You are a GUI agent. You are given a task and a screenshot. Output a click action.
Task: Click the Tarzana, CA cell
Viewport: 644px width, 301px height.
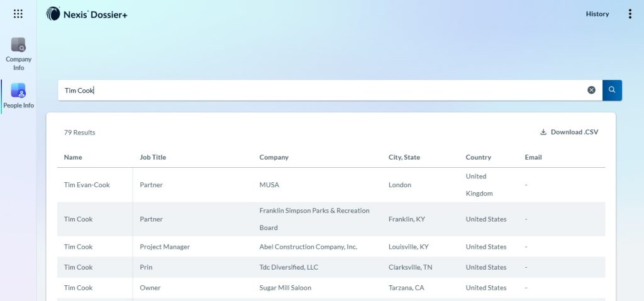click(406, 288)
